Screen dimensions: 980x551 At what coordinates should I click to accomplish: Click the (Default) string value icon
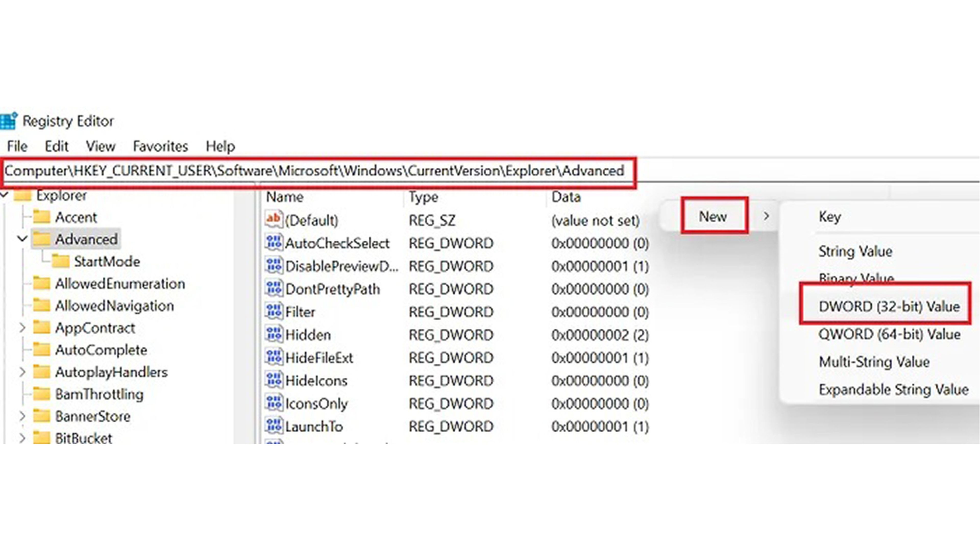pos(274,220)
